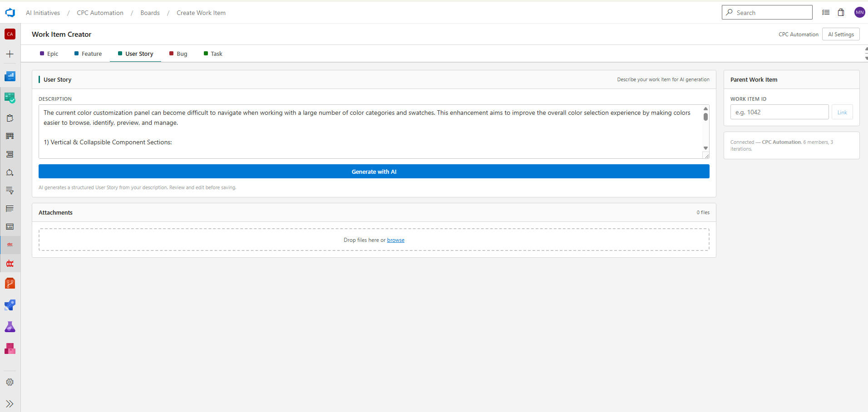Click the attachments drop zone area
868x412 pixels.
pyautogui.click(x=374, y=240)
